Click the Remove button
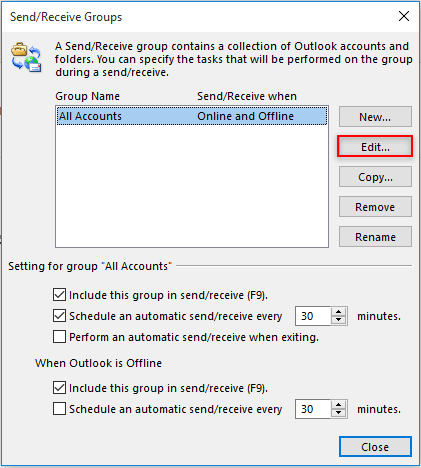 coord(375,207)
